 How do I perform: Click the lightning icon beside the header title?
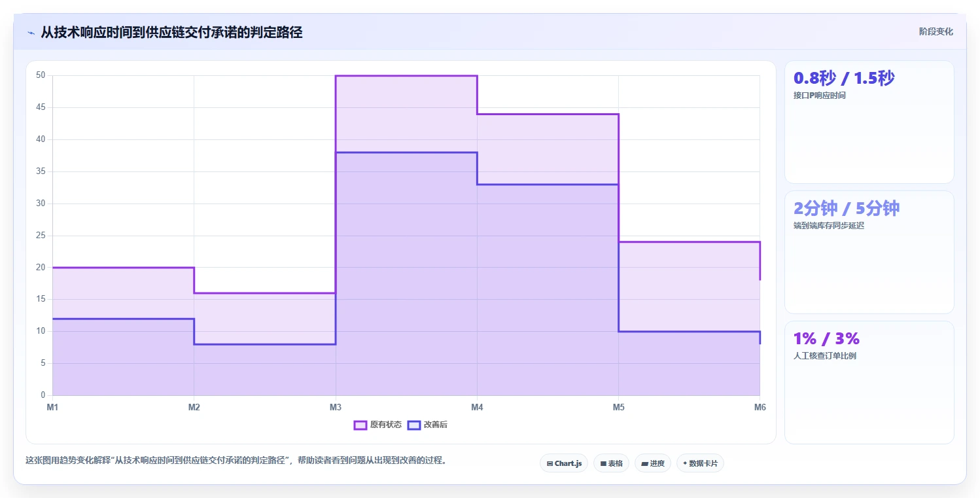point(31,33)
